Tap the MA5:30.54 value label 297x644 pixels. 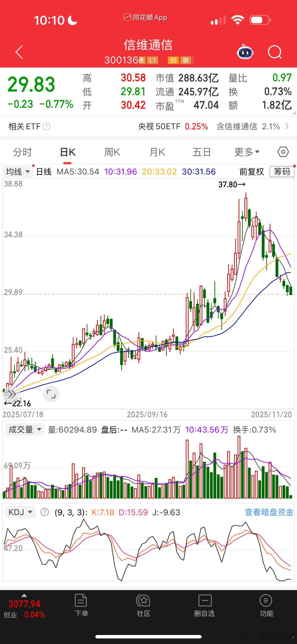(78, 172)
